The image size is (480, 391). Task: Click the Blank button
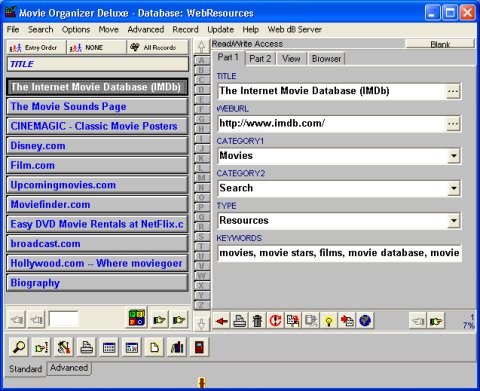(x=440, y=44)
